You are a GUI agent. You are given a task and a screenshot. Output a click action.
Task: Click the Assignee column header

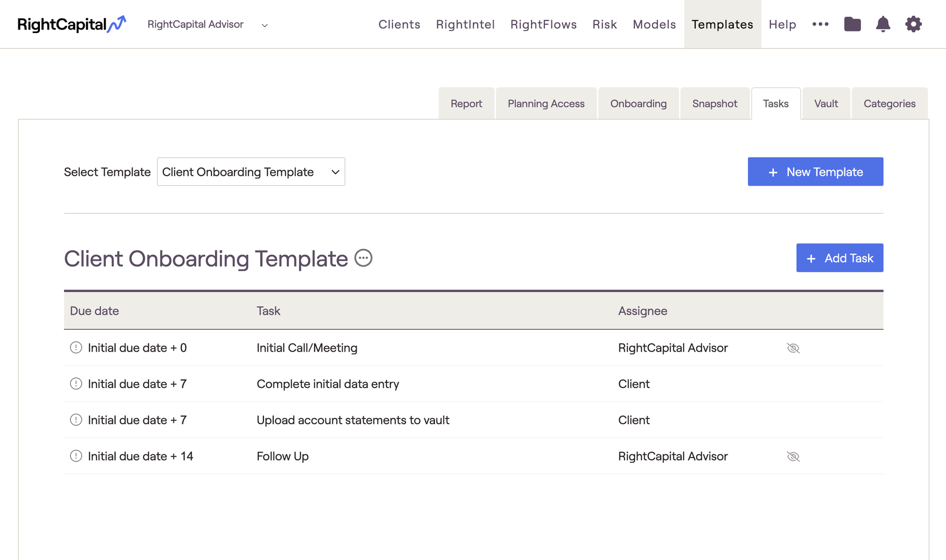pos(642,311)
